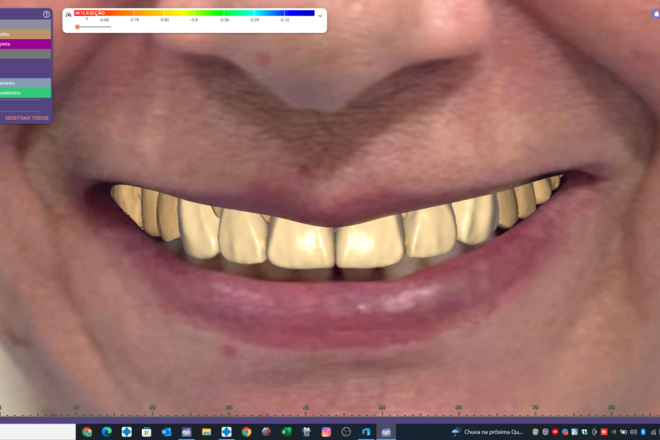This screenshot has height=440, width=660.
Task: Open Microsoft Edge from the taskbar
Action: click(x=106, y=432)
